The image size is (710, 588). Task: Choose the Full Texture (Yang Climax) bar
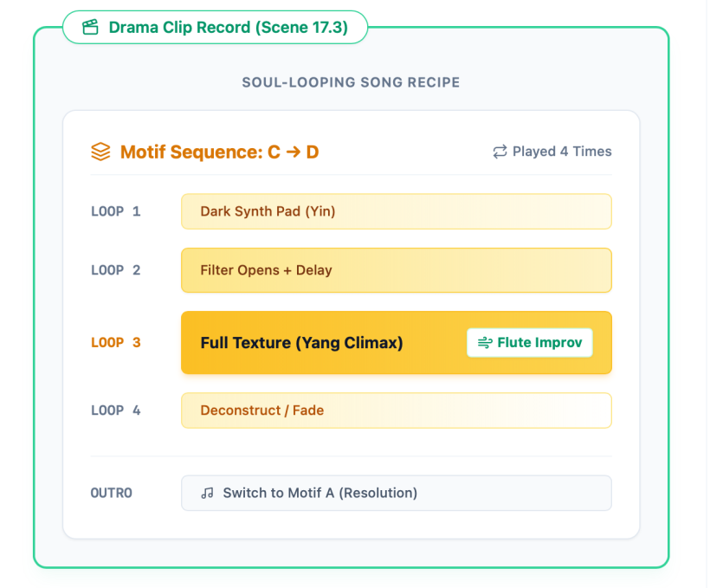397,342
